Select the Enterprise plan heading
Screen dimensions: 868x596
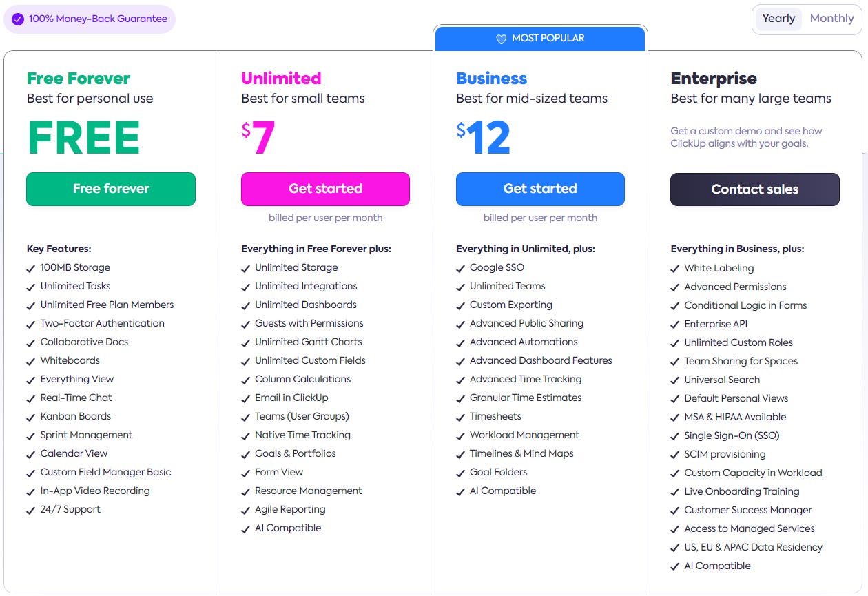coord(714,78)
